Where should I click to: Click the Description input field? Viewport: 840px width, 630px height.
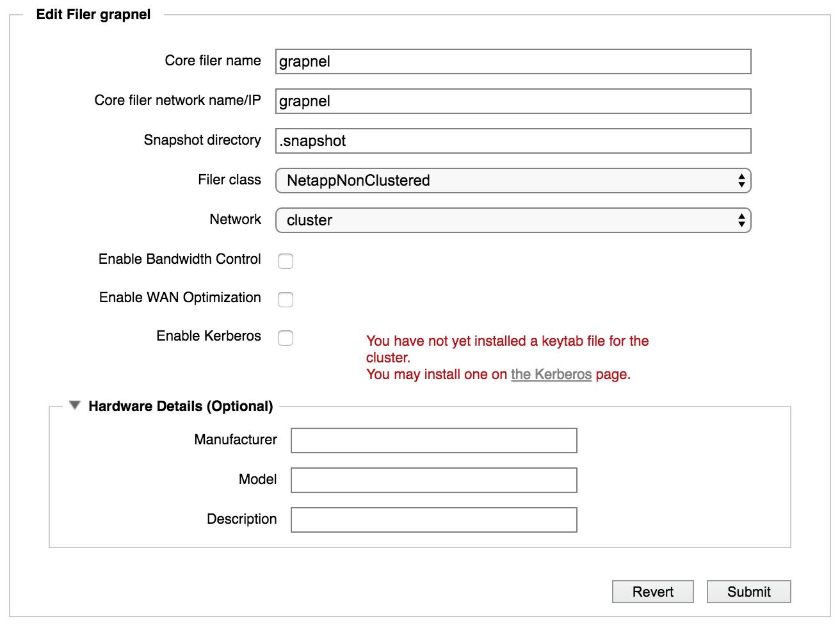click(x=434, y=520)
